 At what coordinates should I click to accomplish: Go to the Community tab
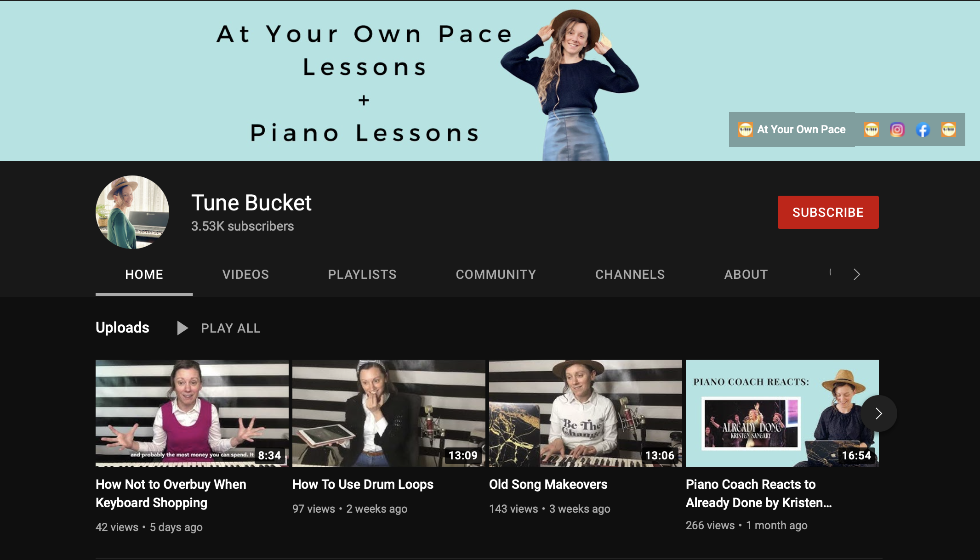click(x=496, y=274)
